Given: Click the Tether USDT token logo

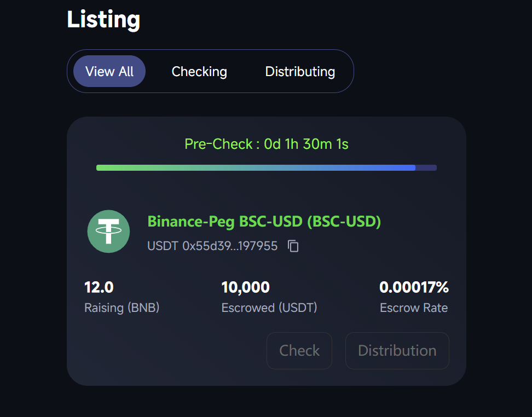Looking at the screenshot, I should click(108, 231).
